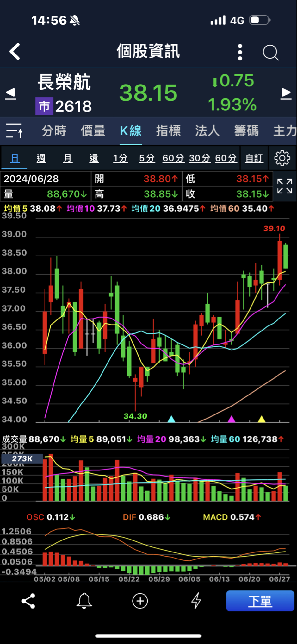Viewport: 297px width, 644px height.
Task: Tap the DIF 0.686 indicator value
Action: coord(146,517)
